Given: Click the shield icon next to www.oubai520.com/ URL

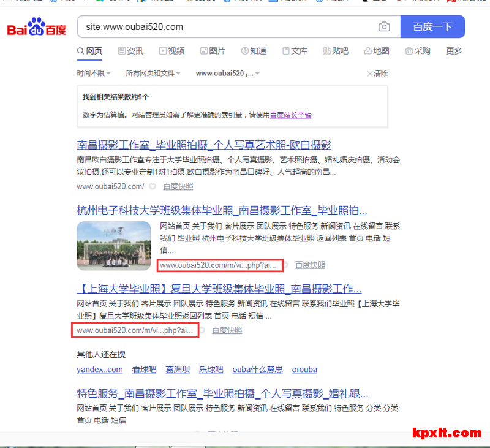Looking at the screenshot, I should point(153,186).
